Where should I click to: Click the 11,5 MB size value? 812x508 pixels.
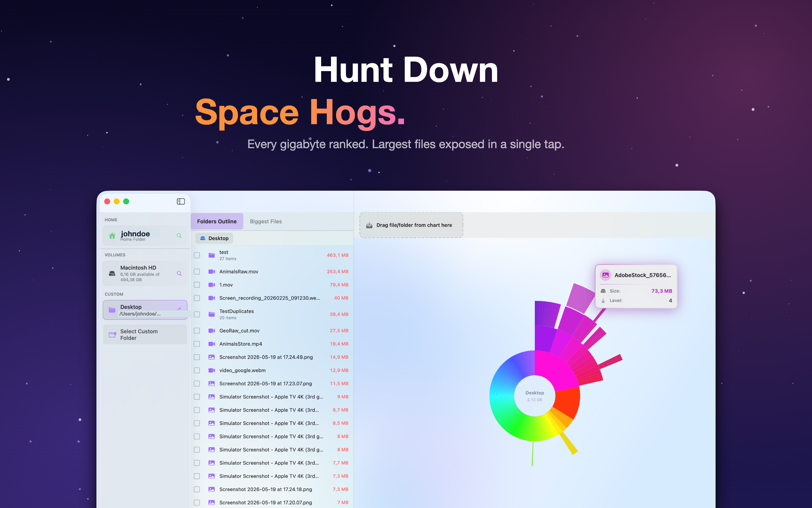pos(339,383)
